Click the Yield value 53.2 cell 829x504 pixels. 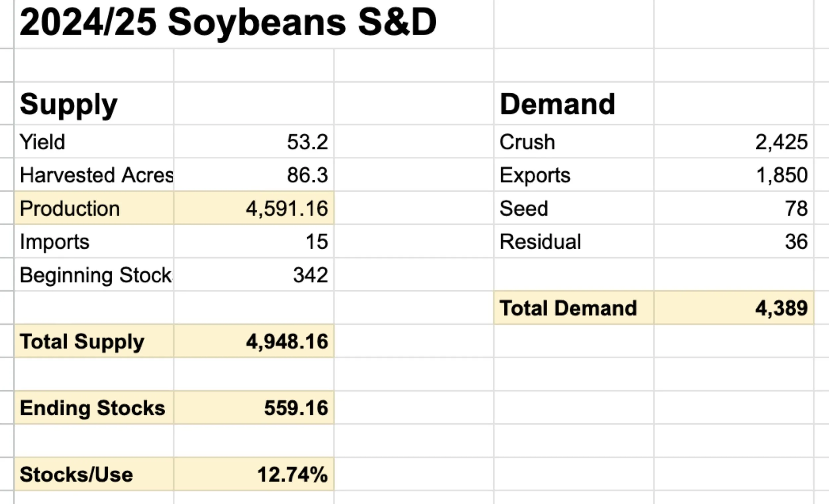tap(254, 141)
